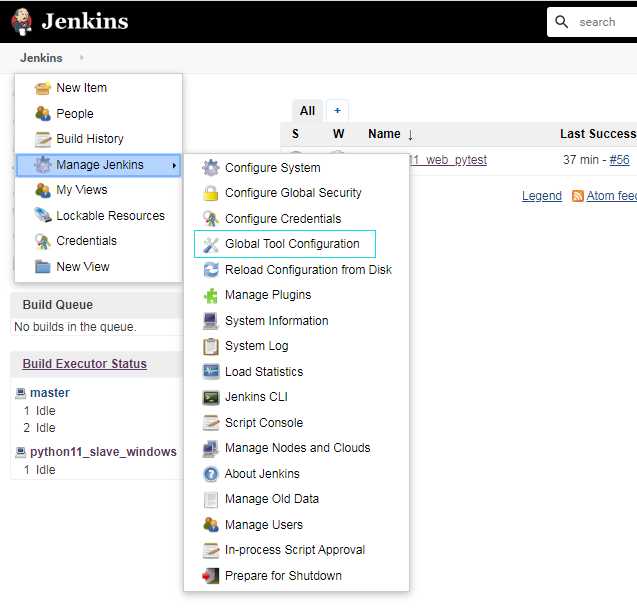
Task: Click the search magnifier icon
Action: click(x=561, y=22)
